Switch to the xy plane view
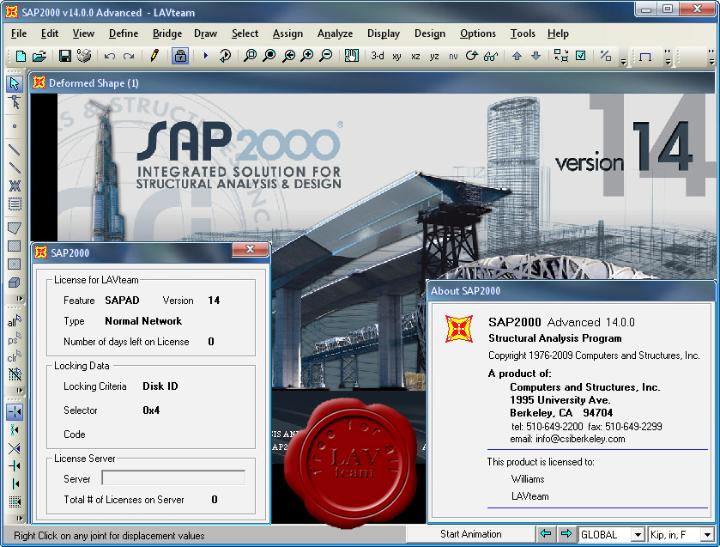This screenshot has height=547, width=720. [x=397, y=56]
